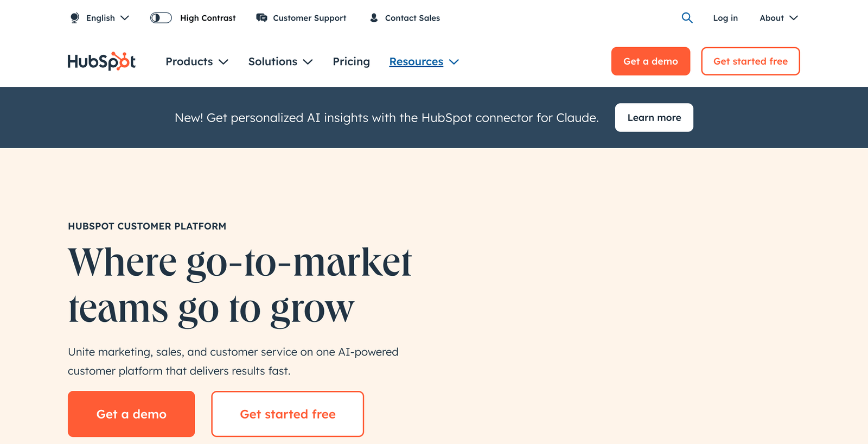Click the language globe icon
Screen dimensions: 868x444
74,18
